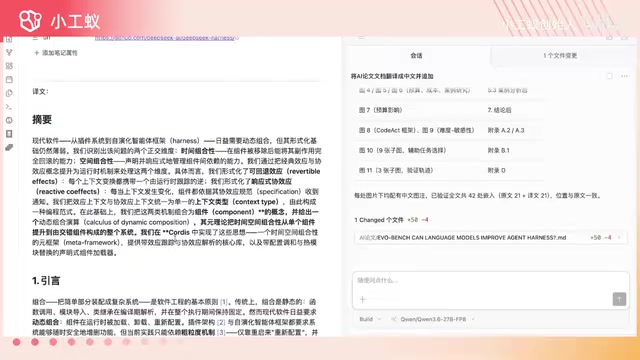Click the eraser-shaped icon at sidebar bottom
The width and height of the screenshot is (640, 360).
(x=9, y=147)
